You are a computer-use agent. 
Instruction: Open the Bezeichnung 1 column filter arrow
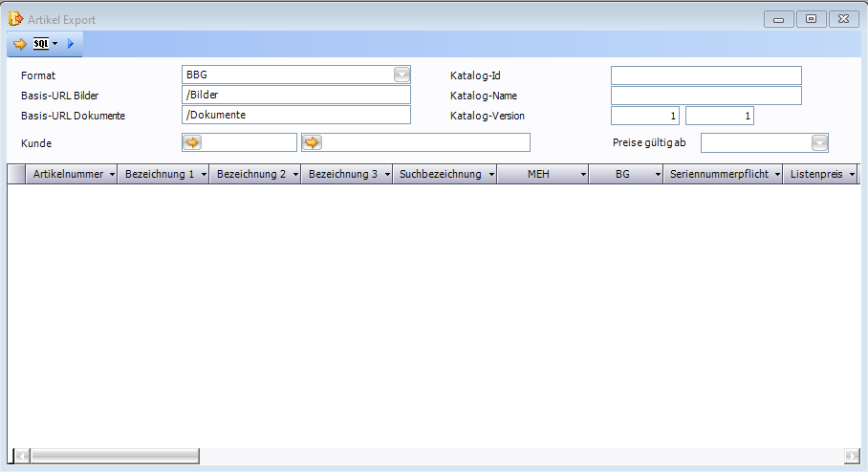tap(204, 175)
